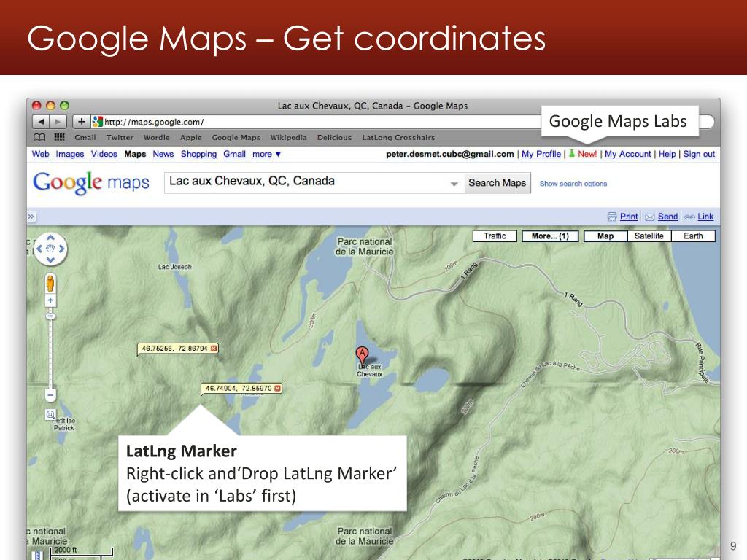Viewport: 747px width, 560px height.
Task: Open Google Maps bookmark
Action: [x=236, y=137]
